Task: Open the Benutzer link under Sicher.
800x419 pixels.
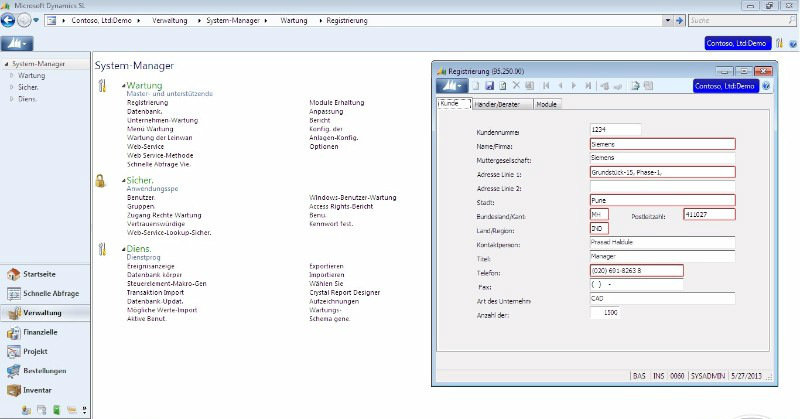Action: click(x=141, y=198)
